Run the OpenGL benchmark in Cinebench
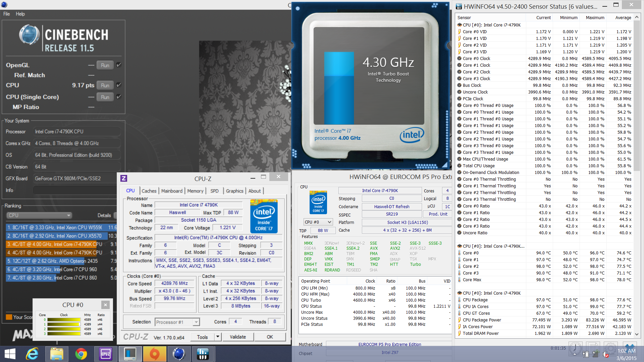This screenshot has height=362, width=644. coord(105,65)
